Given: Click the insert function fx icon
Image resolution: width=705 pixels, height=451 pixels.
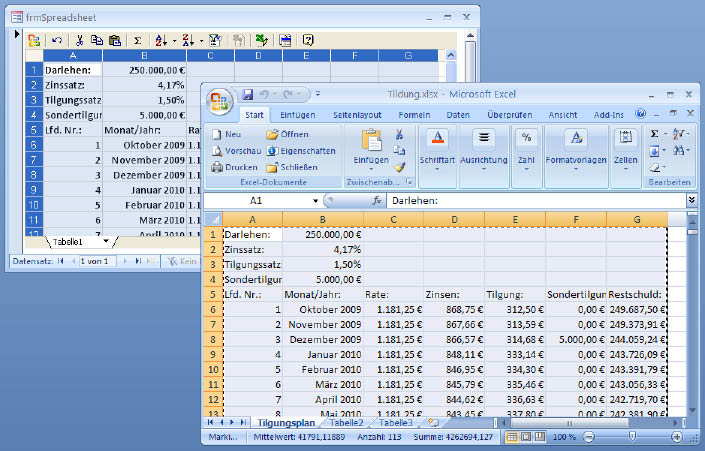Looking at the screenshot, I should pos(377,201).
